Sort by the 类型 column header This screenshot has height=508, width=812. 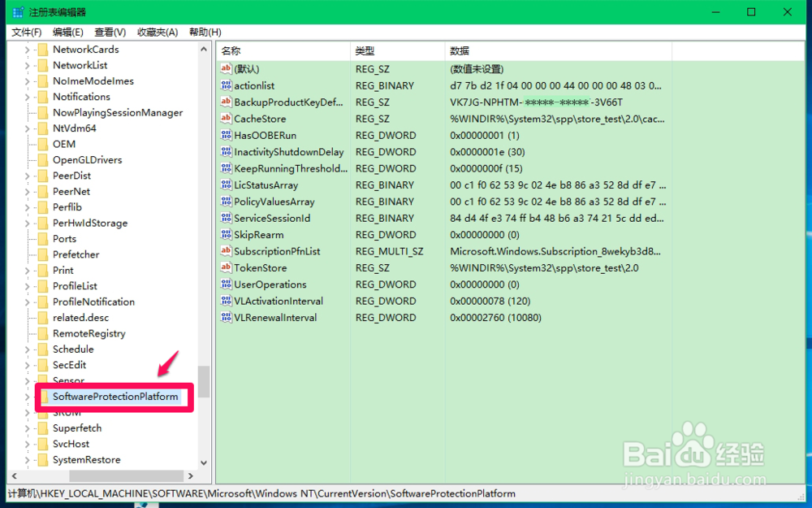coord(398,50)
